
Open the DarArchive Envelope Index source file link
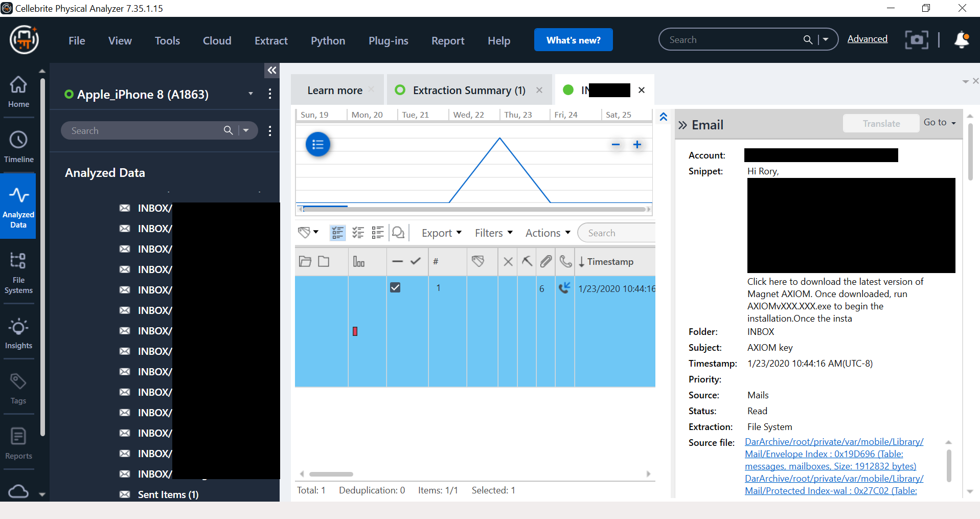[834, 454]
